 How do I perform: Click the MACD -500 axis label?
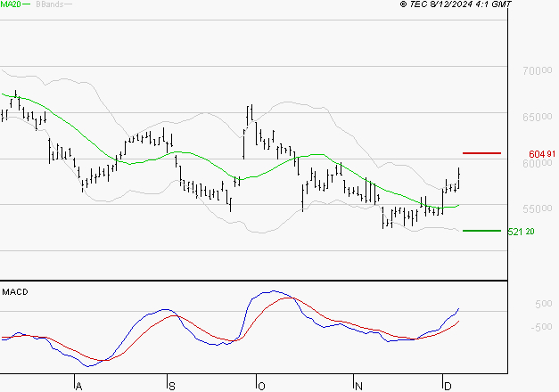[x=541, y=327]
